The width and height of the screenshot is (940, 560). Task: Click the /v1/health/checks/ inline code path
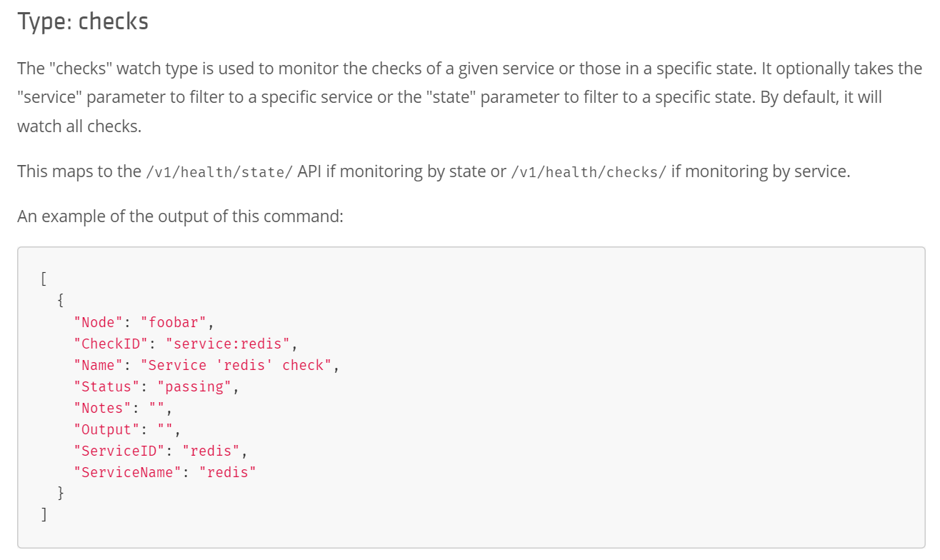coord(589,173)
